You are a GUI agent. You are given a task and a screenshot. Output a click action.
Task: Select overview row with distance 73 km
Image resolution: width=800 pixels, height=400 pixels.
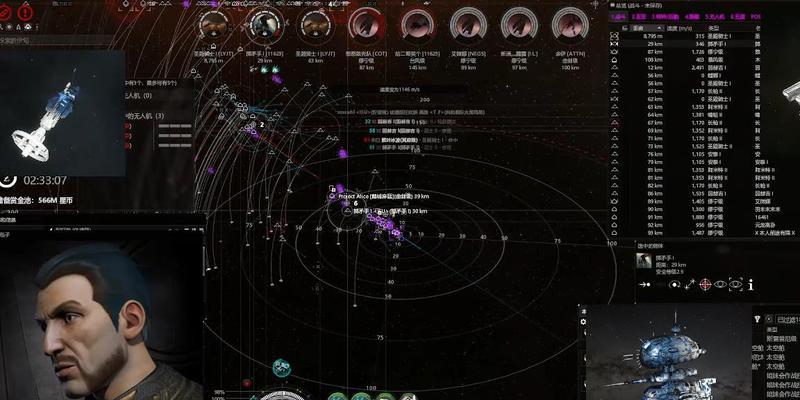pyautogui.click(x=685, y=146)
